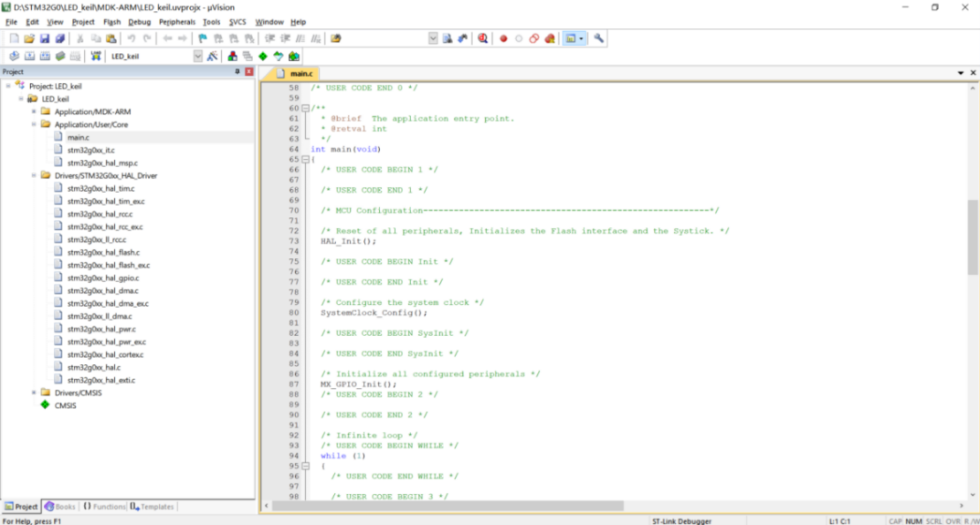
Task: Open the Peripherals menu
Action: (x=176, y=21)
